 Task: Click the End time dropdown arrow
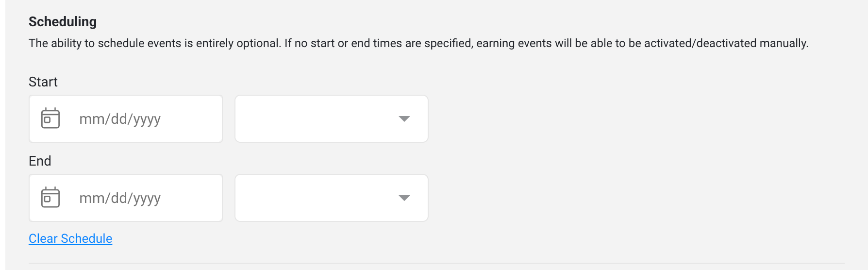pyautogui.click(x=404, y=198)
